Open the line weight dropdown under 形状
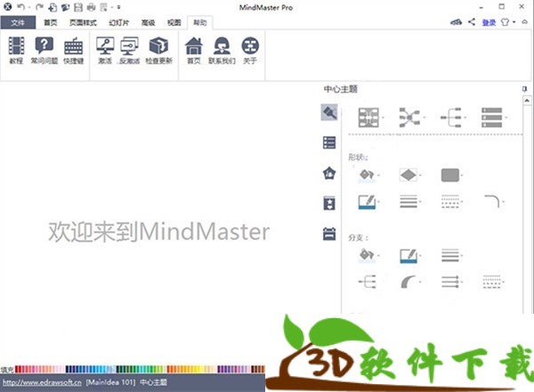 [x=410, y=202]
